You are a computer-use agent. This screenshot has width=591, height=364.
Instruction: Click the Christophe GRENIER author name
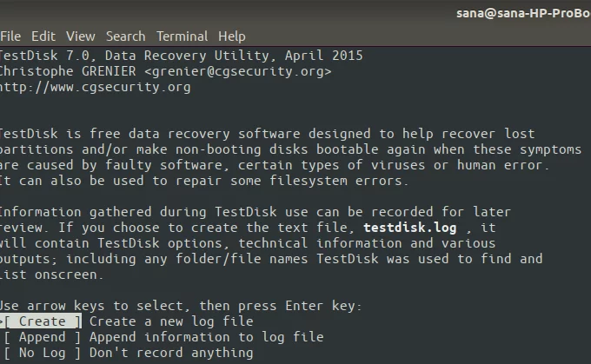[x=68, y=71]
